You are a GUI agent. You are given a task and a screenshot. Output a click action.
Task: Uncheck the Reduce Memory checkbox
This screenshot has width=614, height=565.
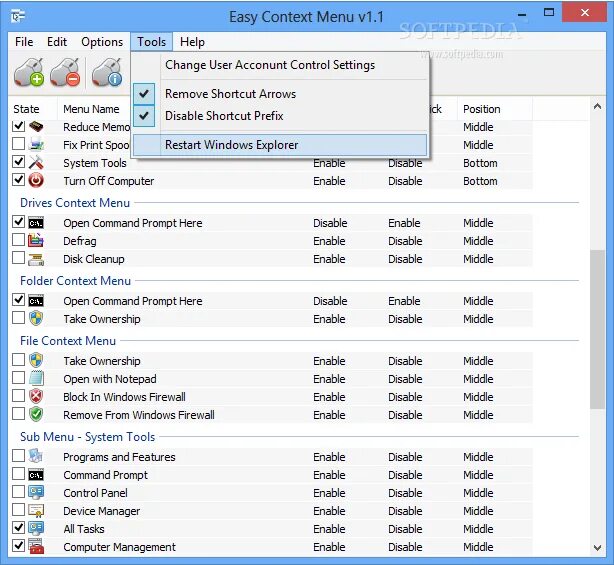(x=18, y=126)
